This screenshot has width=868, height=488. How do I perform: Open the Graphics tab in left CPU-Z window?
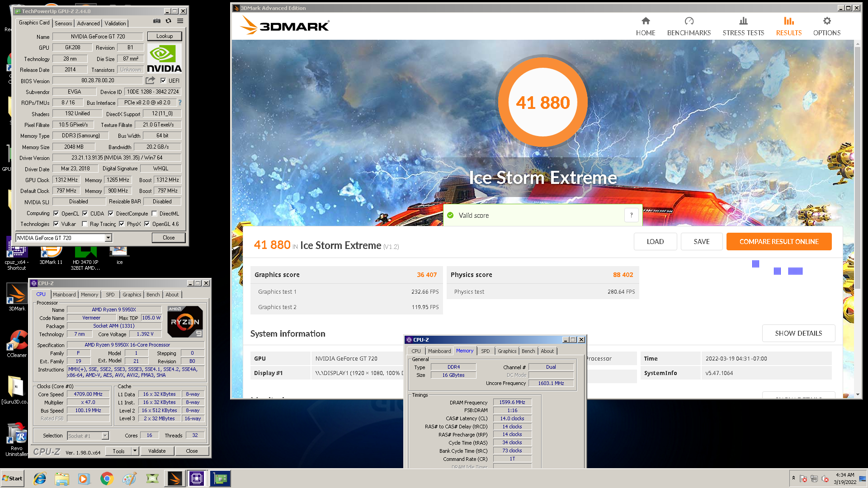coord(132,295)
